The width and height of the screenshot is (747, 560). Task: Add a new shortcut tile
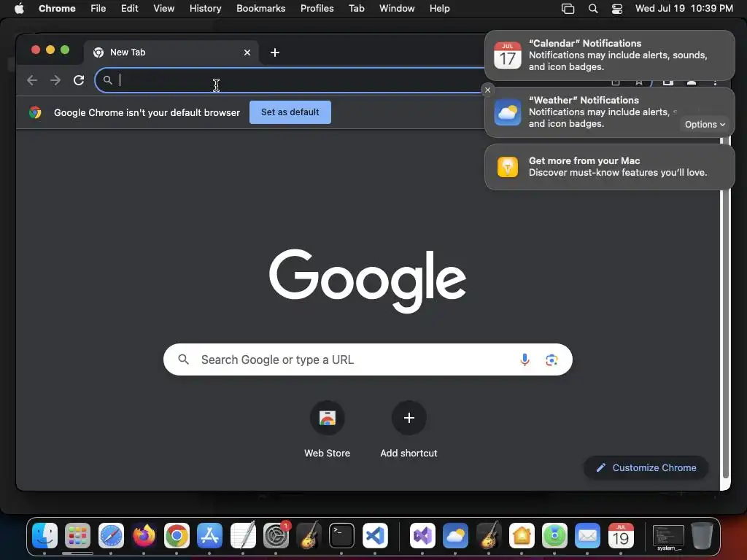click(x=409, y=430)
